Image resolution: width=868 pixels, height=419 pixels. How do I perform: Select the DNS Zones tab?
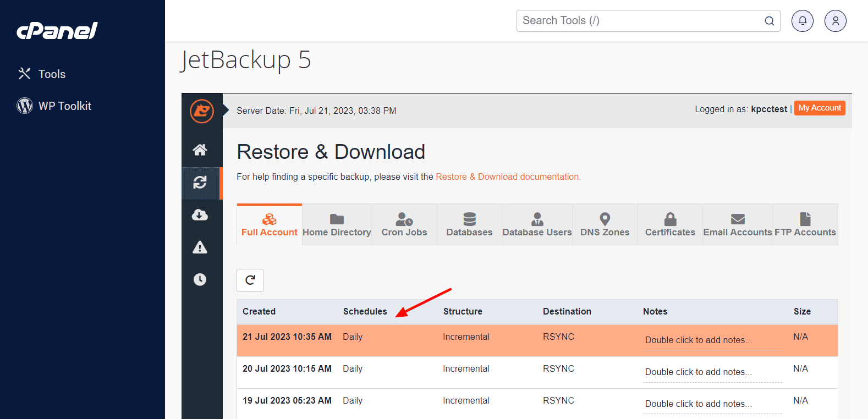pyautogui.click(x=605, y=225)
